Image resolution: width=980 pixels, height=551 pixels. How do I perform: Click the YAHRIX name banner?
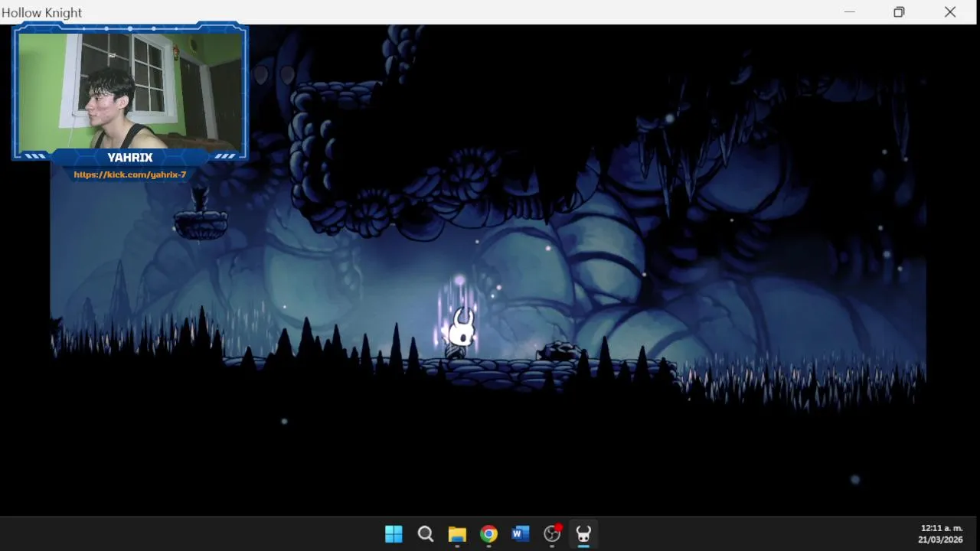[x=130, y=158]
